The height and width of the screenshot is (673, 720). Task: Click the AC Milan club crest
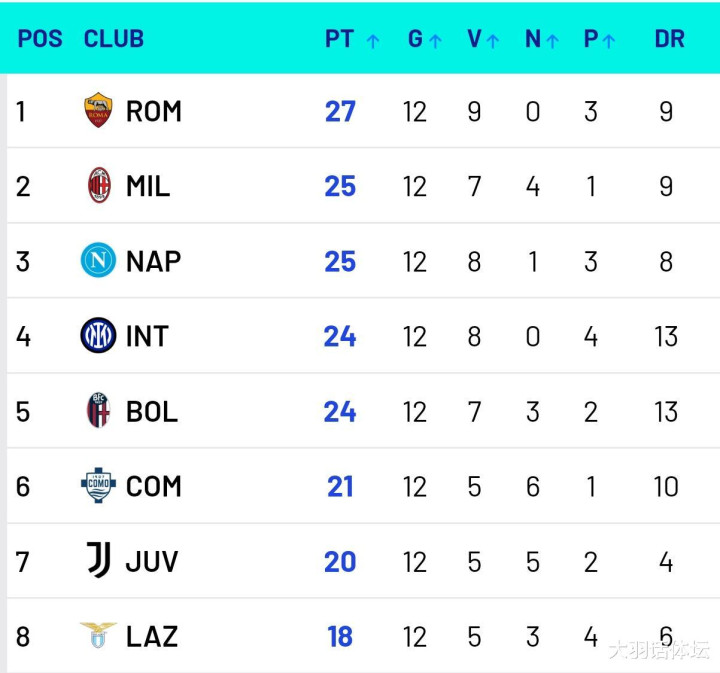(x=98, y=186)
